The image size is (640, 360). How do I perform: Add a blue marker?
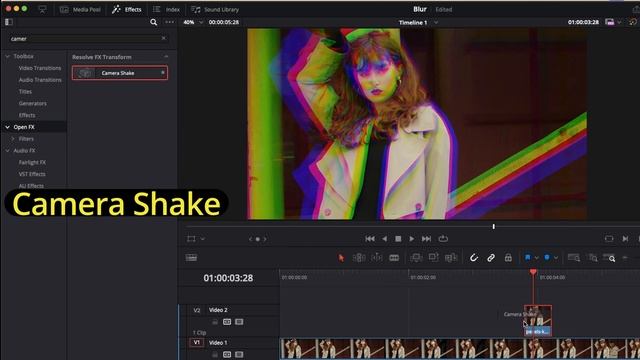pyautogui.click(x=547, y=257)
